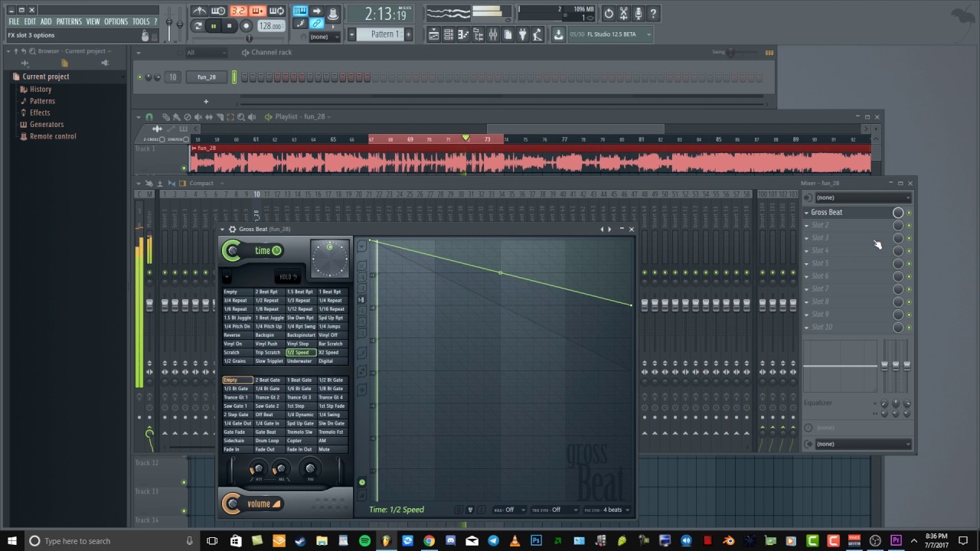Click the record button

pos(247,26)
